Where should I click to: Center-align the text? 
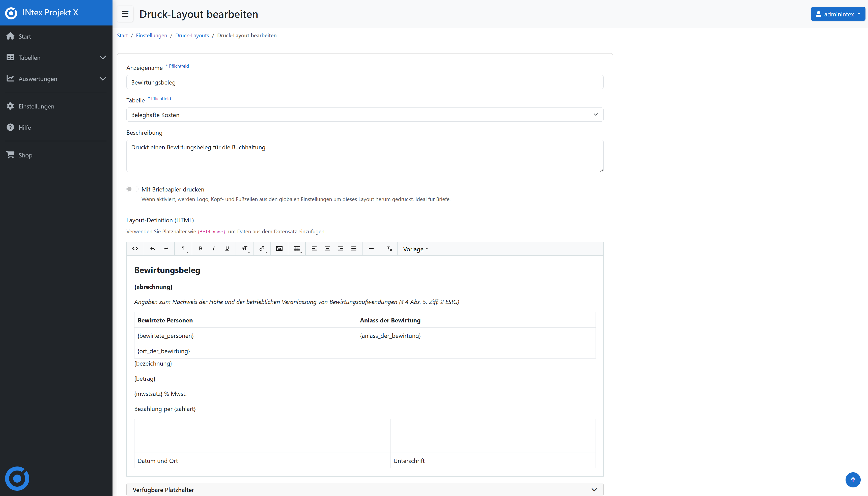point(327,249)
